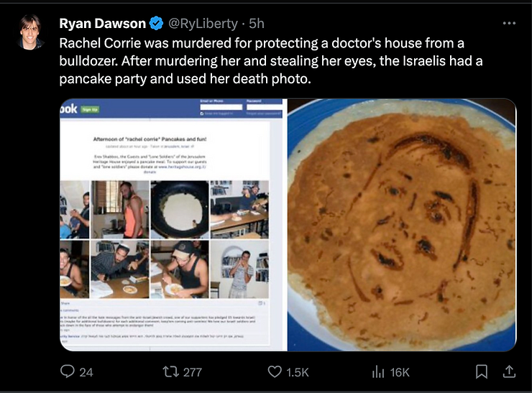Open the three-dot more options menu
This screenshot has width=532, height=393.
509,23
